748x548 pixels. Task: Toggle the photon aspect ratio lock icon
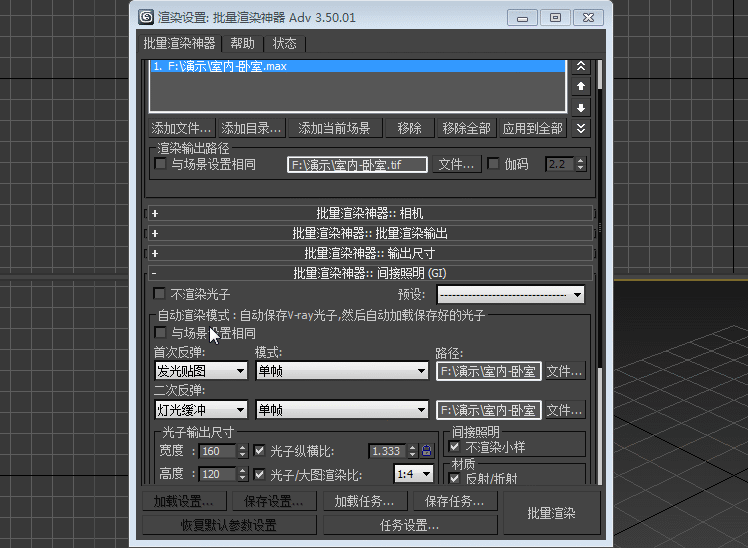pos(426,451)
